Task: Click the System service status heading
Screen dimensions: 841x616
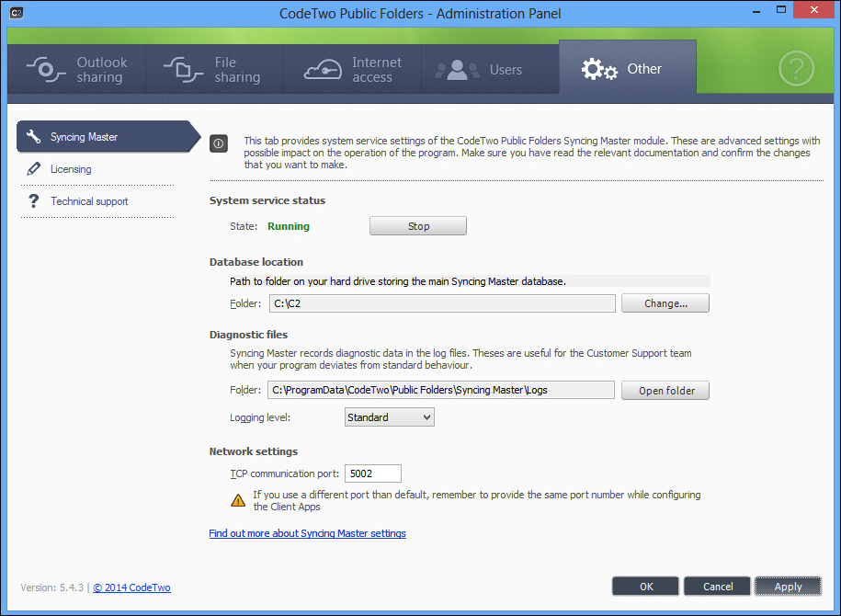Action: pos(267,200)
